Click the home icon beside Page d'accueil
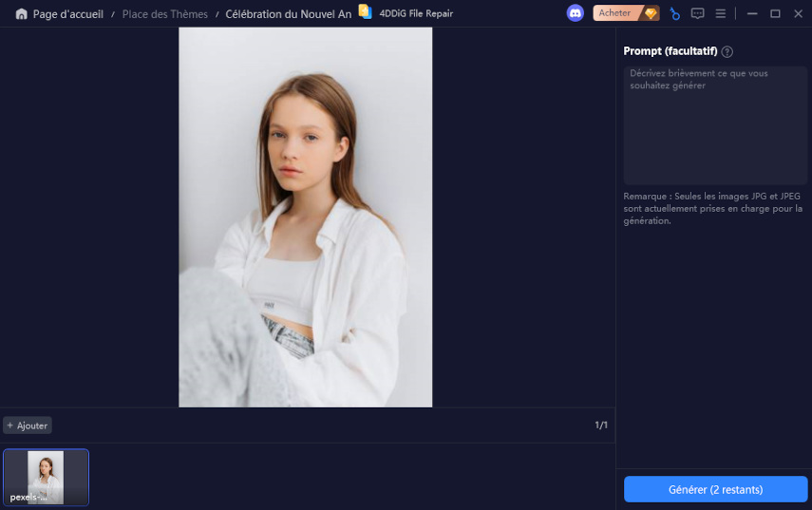Viewport: 812px width, 510px height. point(21,14)
